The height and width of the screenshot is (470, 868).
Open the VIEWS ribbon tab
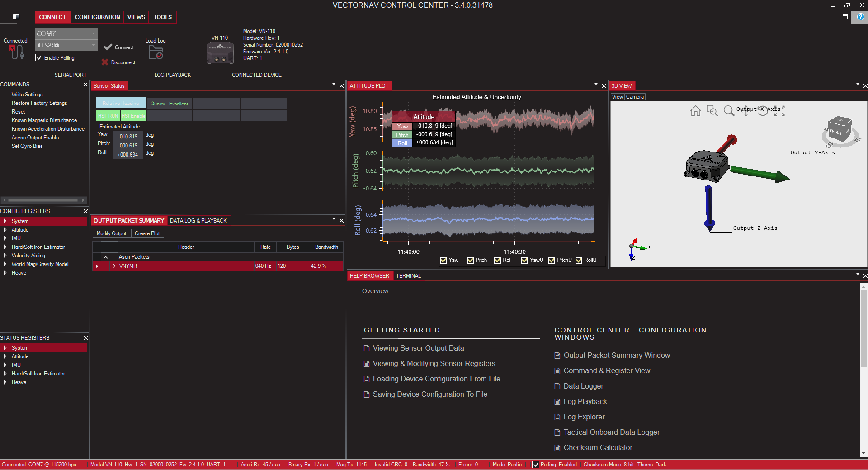pos(136,17)
